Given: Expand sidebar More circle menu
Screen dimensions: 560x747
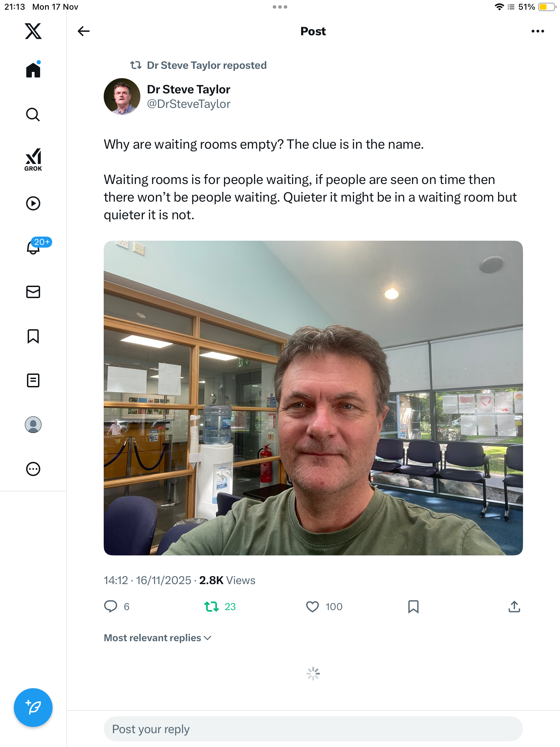Looking at the screenshot, I should [x=33, y=469].
